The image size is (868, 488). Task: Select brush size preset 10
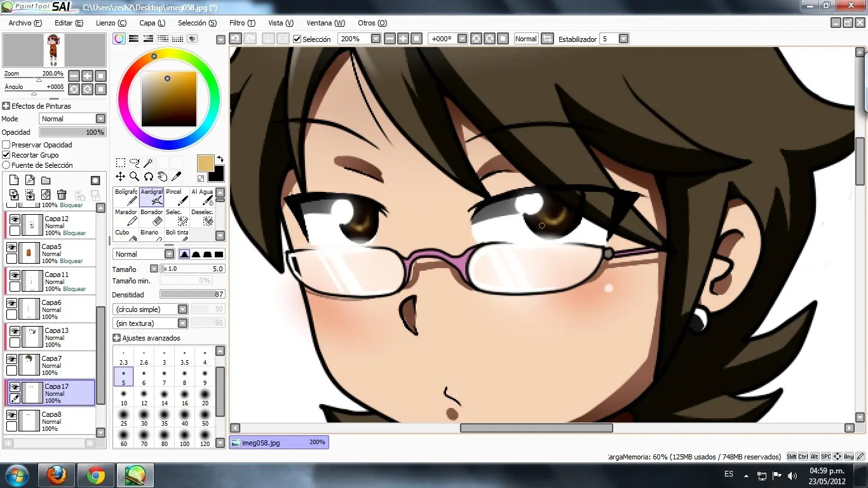click(123, 396)
